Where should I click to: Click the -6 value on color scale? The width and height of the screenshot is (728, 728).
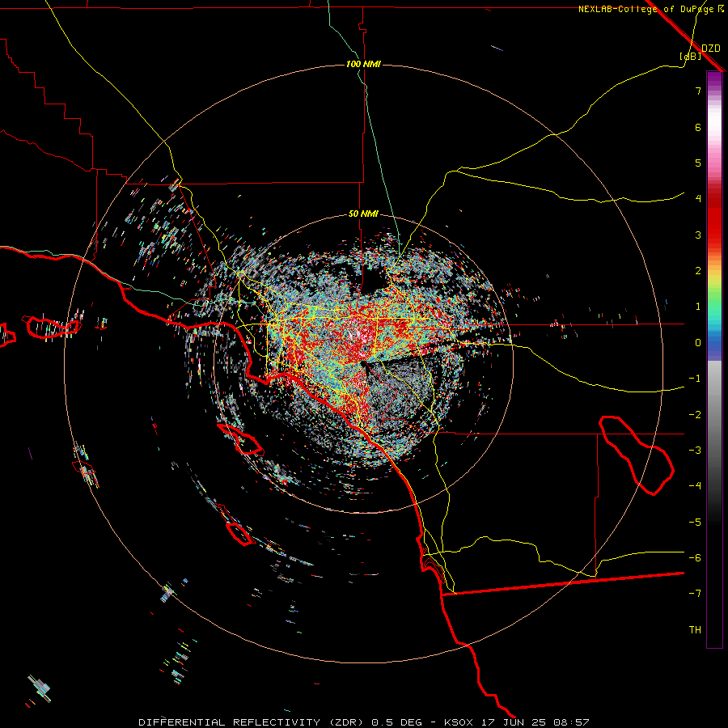(x=695, y=558)
